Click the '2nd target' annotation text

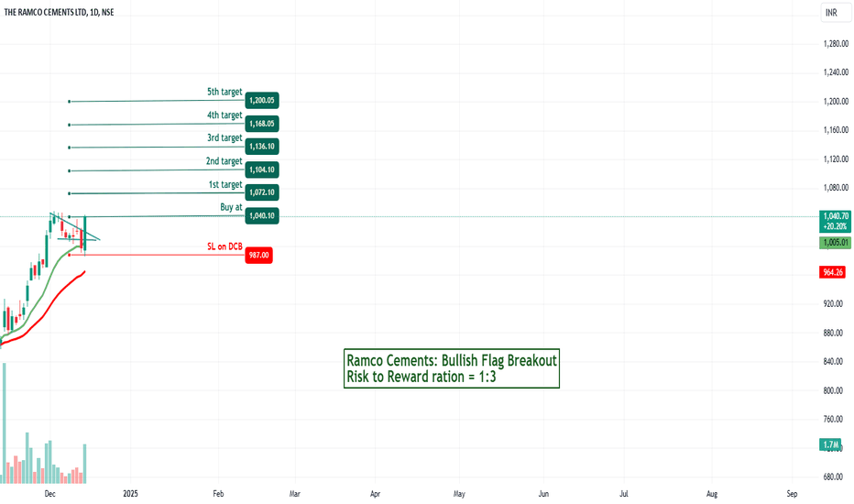(224, 161)
